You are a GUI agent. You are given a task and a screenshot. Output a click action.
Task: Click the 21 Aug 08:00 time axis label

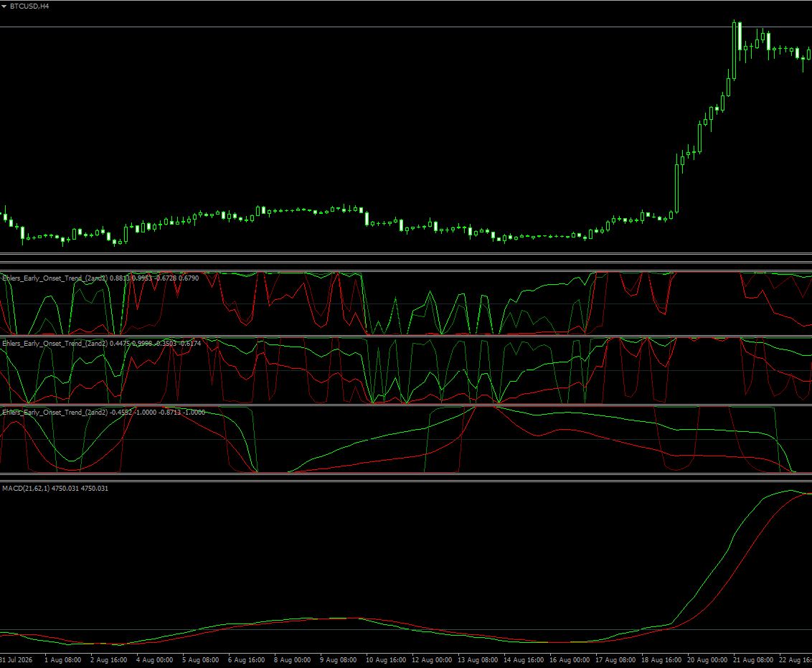(753, 659)
